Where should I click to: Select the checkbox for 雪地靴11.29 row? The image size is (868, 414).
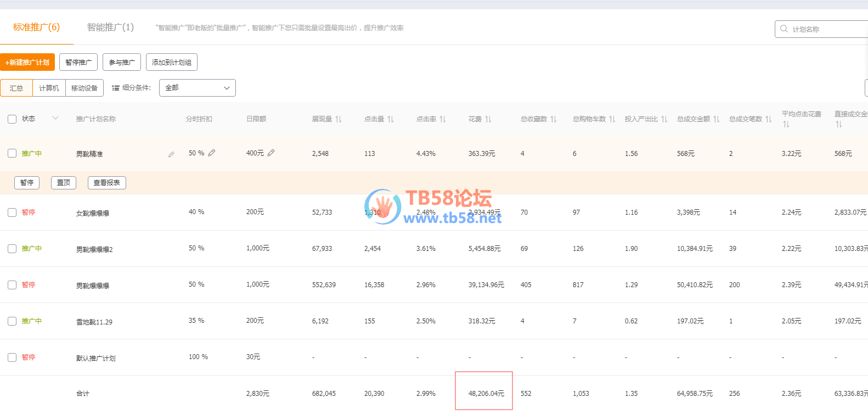click(x=12, y=321)
